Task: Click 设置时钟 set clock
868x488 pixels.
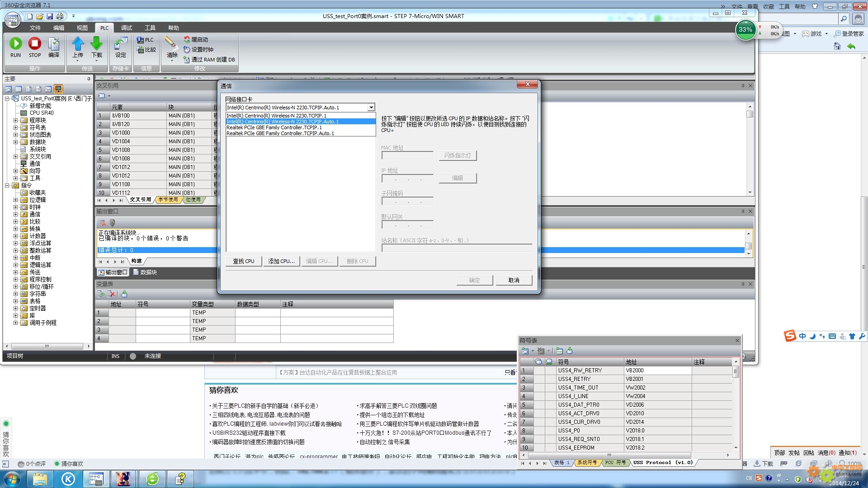Action: tap(198, 50)
